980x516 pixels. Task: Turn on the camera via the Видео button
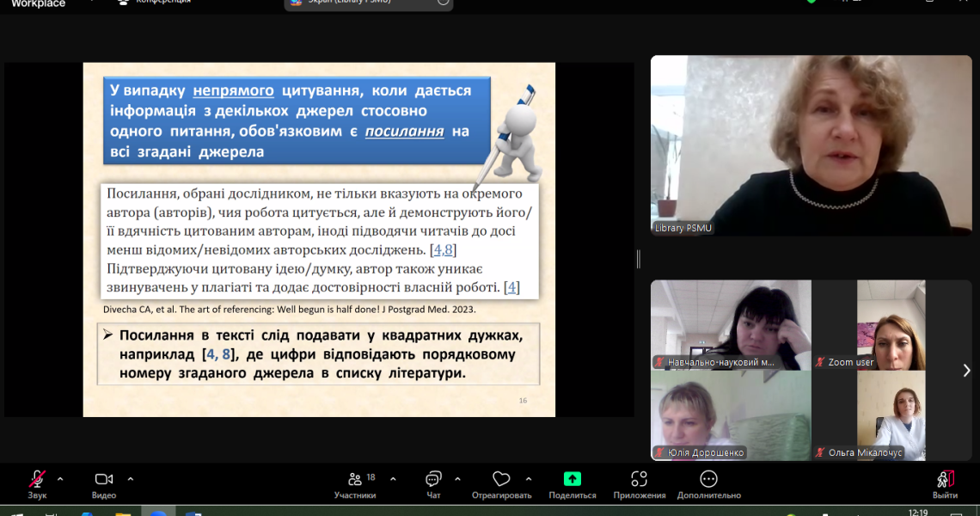point(104,485)
